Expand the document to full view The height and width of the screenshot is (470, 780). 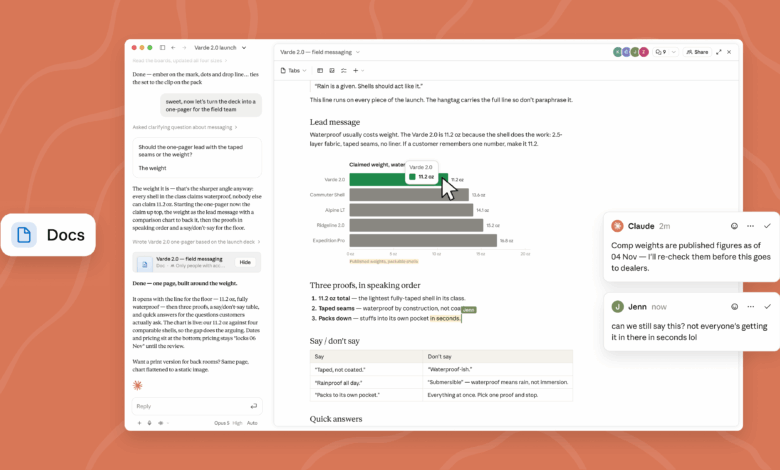[x=718, y=52]
